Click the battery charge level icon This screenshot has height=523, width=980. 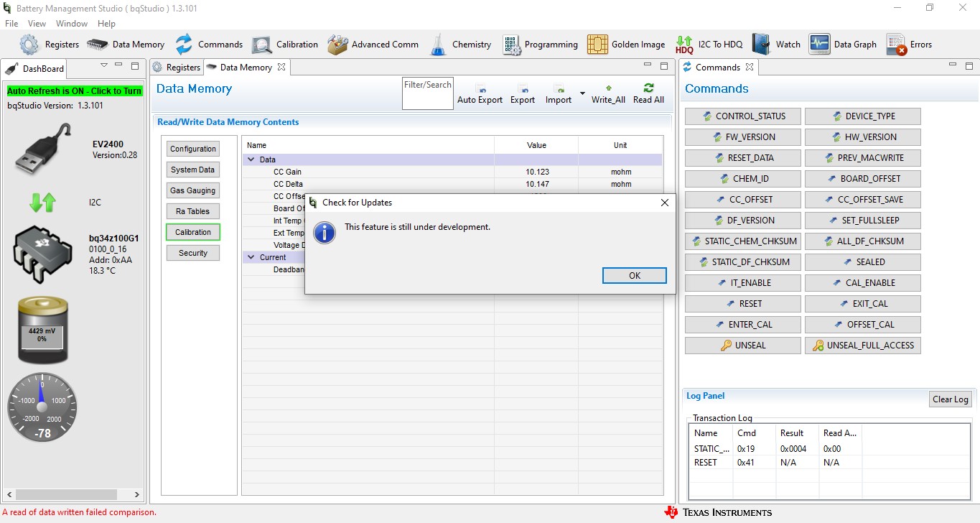coord(43,330)
